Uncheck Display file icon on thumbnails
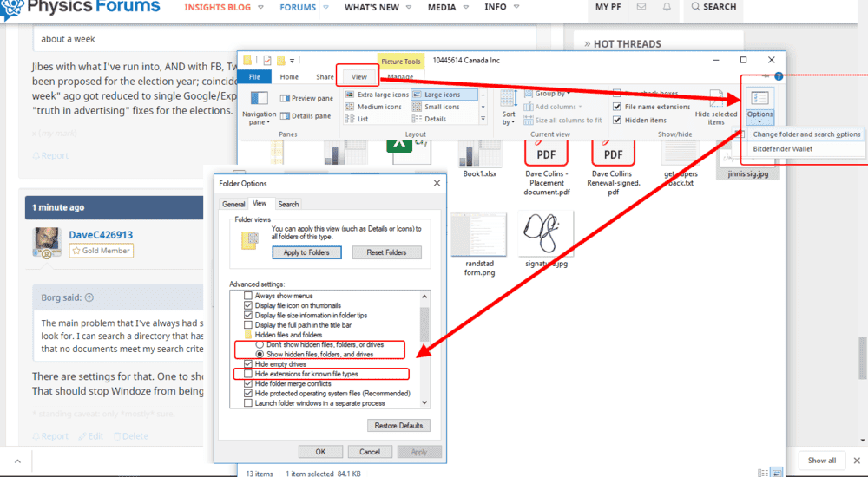Viewport: 868px width, 477px height. coord(248,305)
